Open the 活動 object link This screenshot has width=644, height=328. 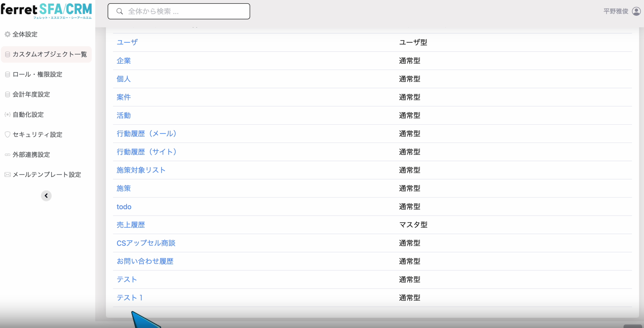coord(124,115)
